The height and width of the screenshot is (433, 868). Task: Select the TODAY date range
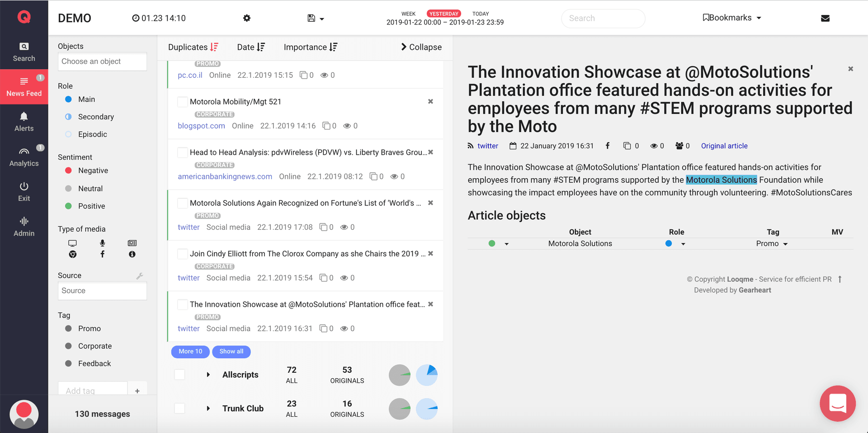tap(481, 14)
